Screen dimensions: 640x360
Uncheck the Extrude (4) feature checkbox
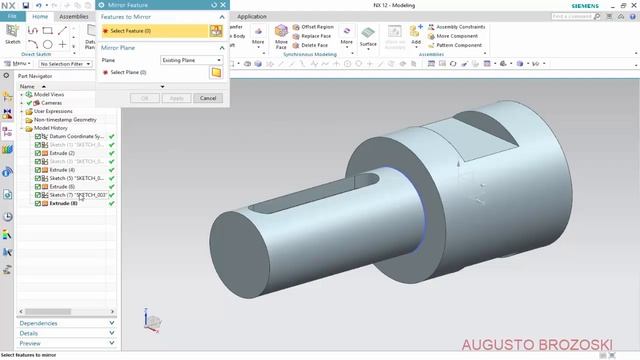click(38, 170)
